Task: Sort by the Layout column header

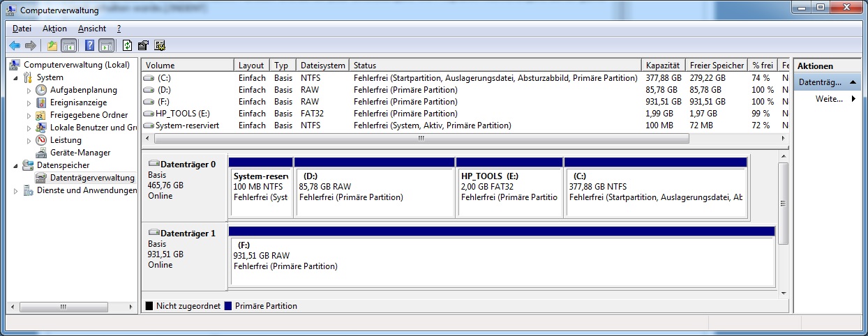Action: 251,65
